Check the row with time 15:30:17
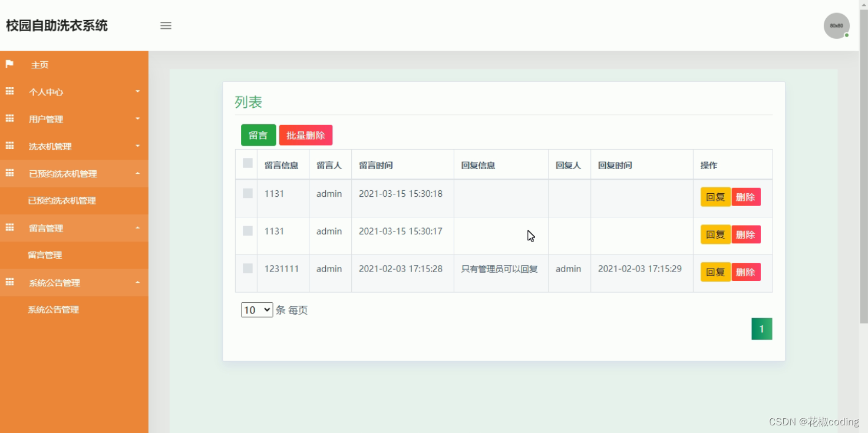This screenshot has width=868, height=433. coord(247,231)
